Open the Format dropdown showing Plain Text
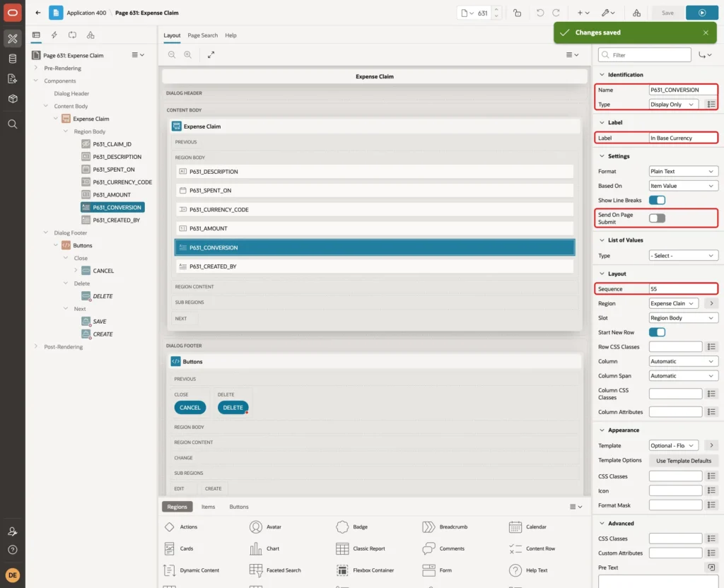The image size is (724, 588). [683, 171]
